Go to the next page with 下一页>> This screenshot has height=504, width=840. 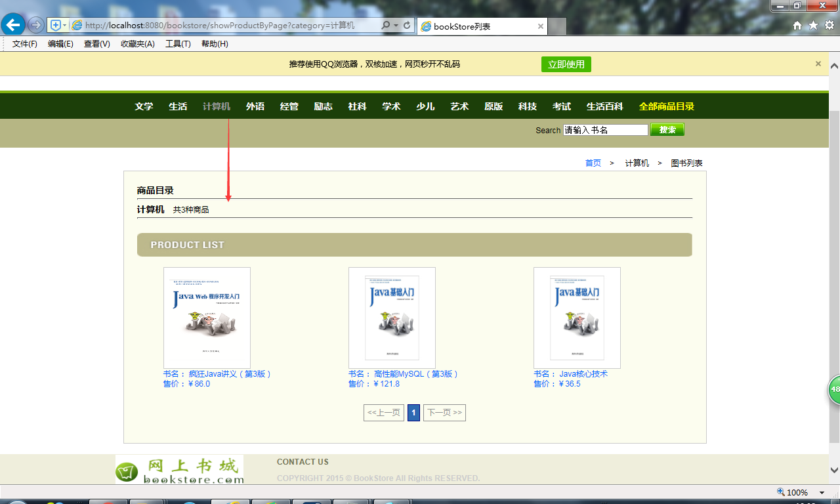click(x=444, y=413)
